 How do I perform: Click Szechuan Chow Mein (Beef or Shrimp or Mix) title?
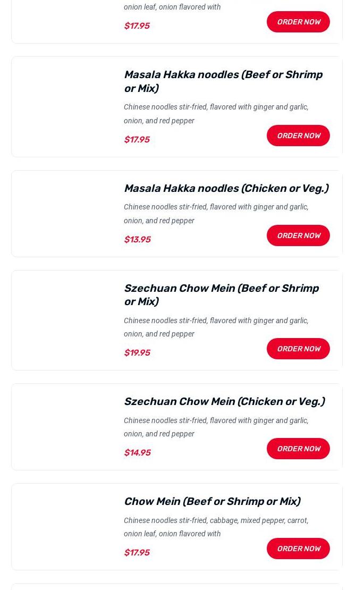click(221, 294)
